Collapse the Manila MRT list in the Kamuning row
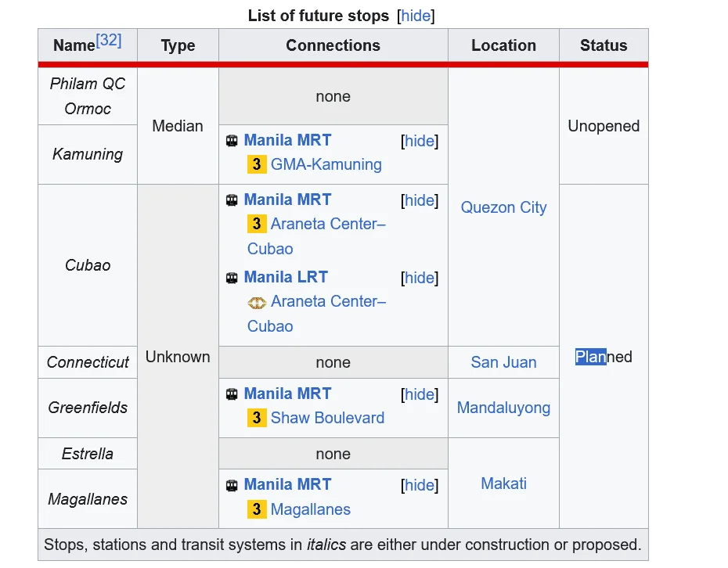This screenshot has width=728, height=568. [420, 141]
